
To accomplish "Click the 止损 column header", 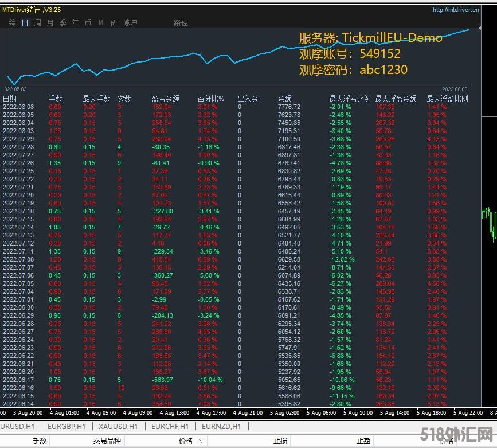I will (280, 441).
